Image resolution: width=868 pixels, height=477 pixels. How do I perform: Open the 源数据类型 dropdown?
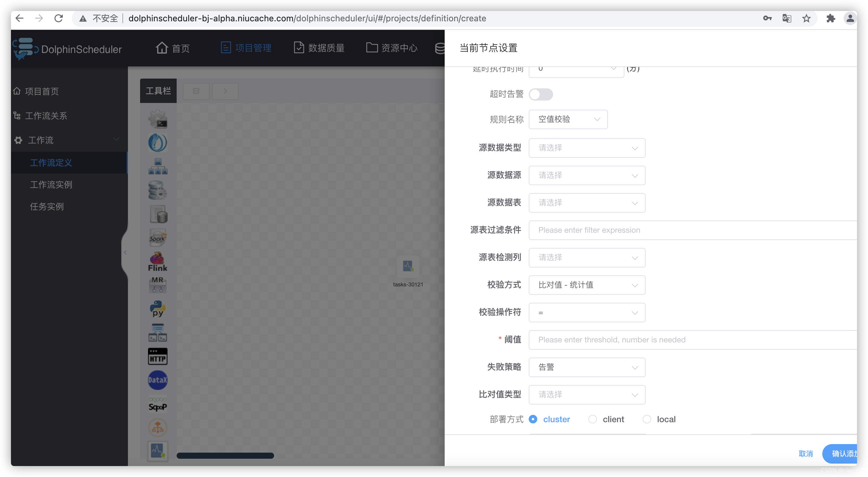[x=587, y=148]
